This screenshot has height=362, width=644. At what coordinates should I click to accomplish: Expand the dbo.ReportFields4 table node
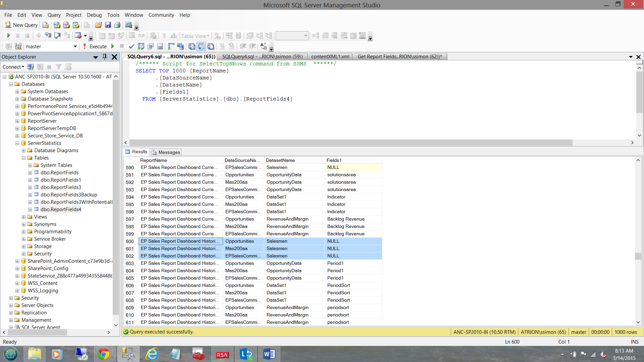pyautogui.click(x=30, y=209)
